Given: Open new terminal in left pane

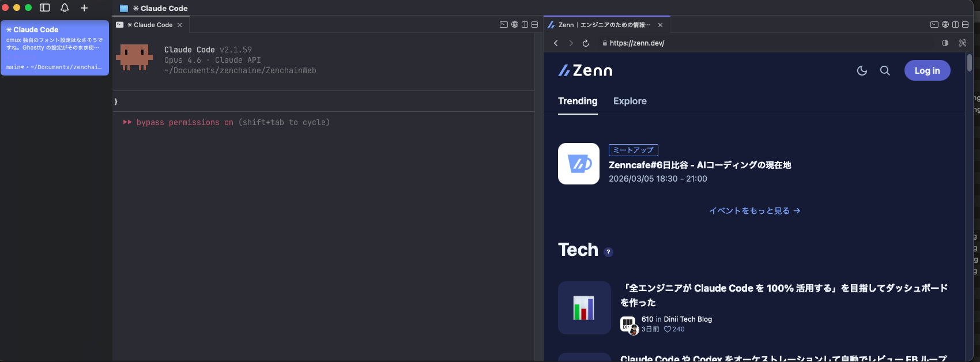Looking at the screenshot, I should click(x=504, y=24).
